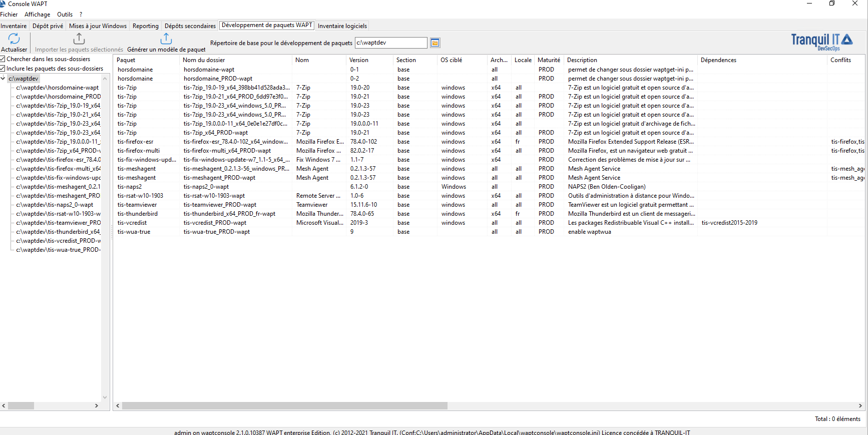Click the Générer un modèle de paquet icon

coord(166,39)
